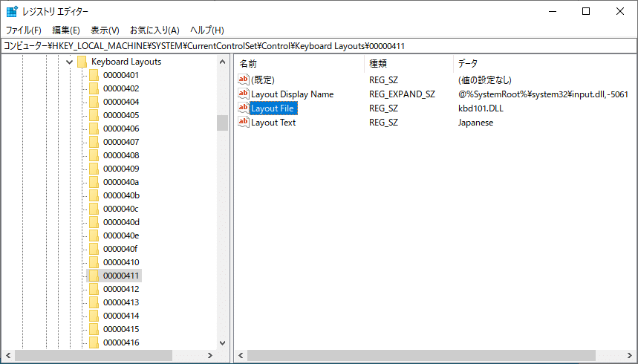
Task: Click folder icon of key 00000404
Action: (x=94, y=103)
